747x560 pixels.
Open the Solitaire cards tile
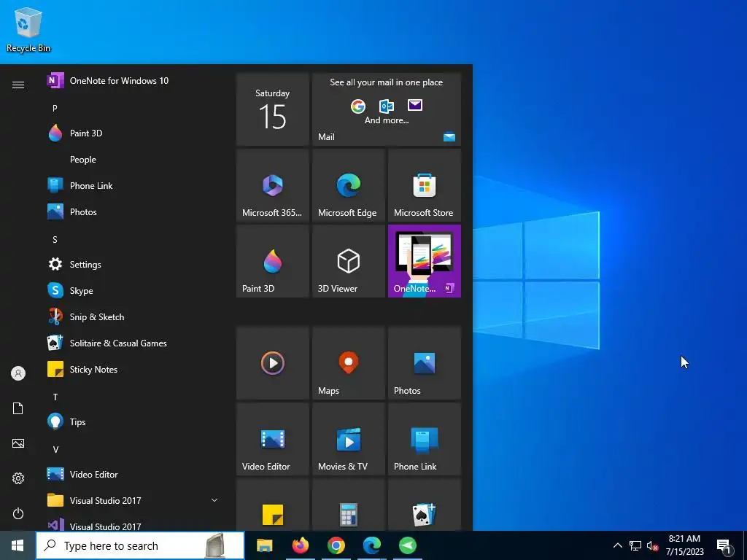(x=425, y=505)
